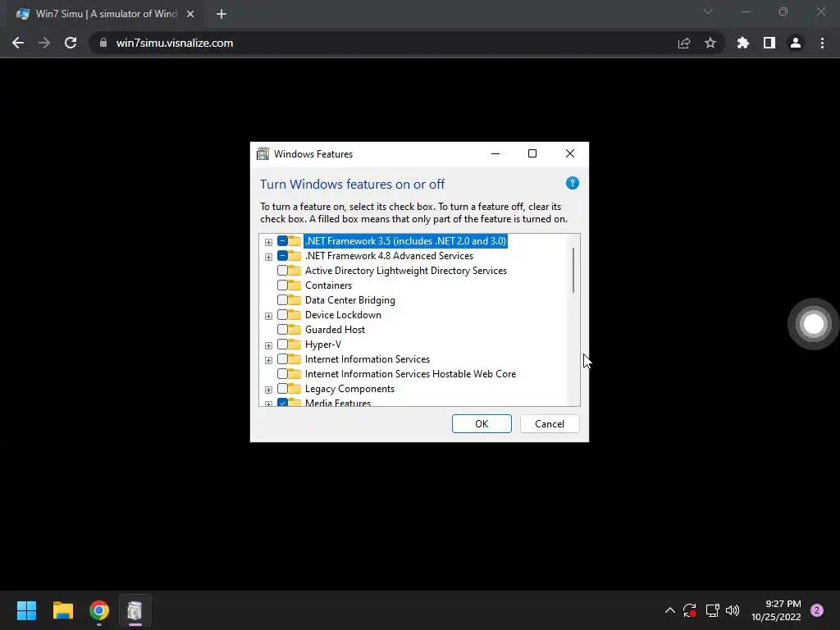Check the Legacy Components box
The width and height of the screenshot is (840, 630).
282,388
